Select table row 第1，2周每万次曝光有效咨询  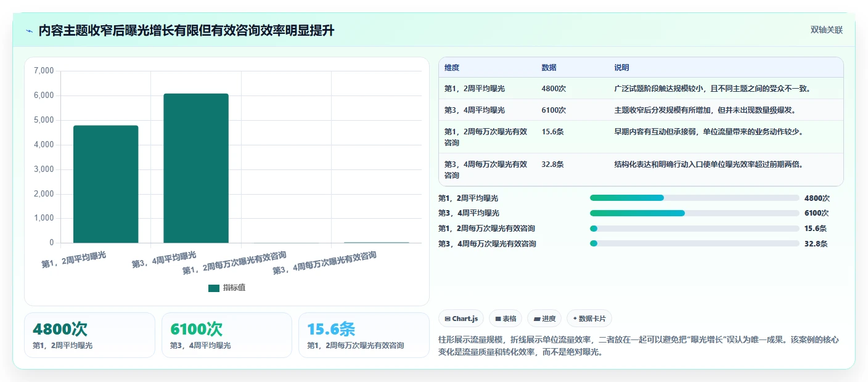point(641,137)
